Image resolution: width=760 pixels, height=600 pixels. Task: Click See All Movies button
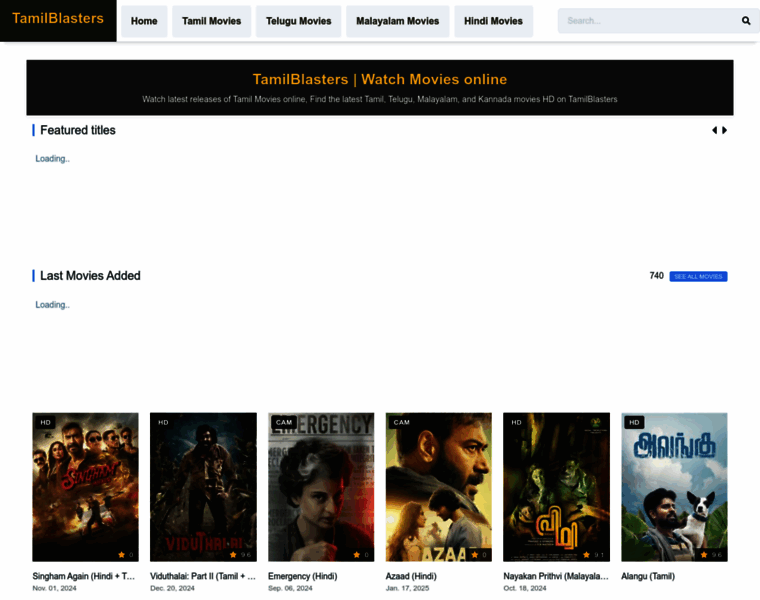click(x=698, y=276)
